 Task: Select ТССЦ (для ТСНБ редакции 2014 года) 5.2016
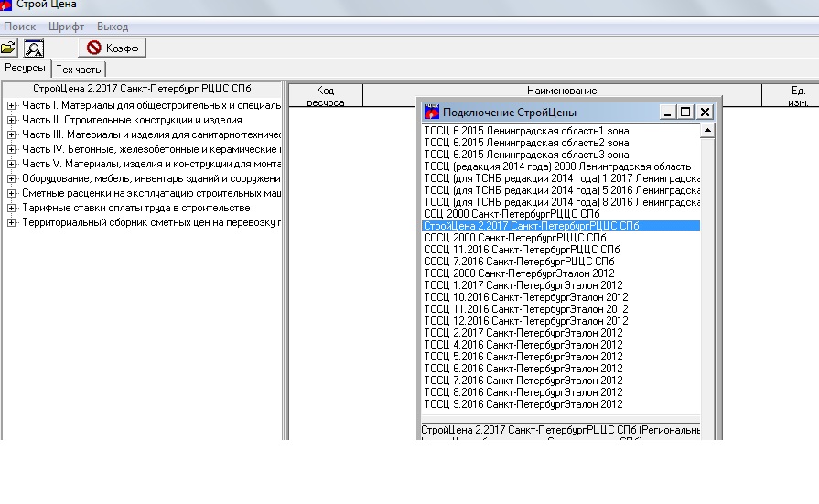(x=560, y=190)
